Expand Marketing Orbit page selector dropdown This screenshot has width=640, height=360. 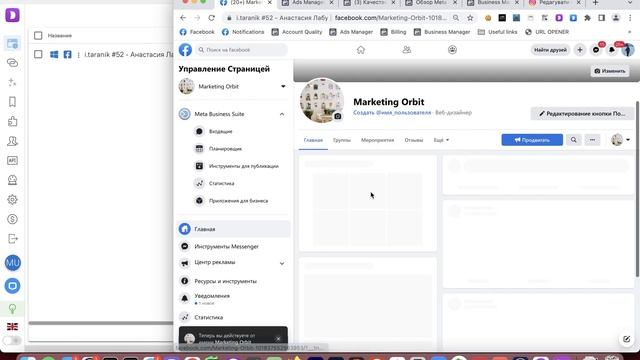pyautogui.click(x=283, y=87)
